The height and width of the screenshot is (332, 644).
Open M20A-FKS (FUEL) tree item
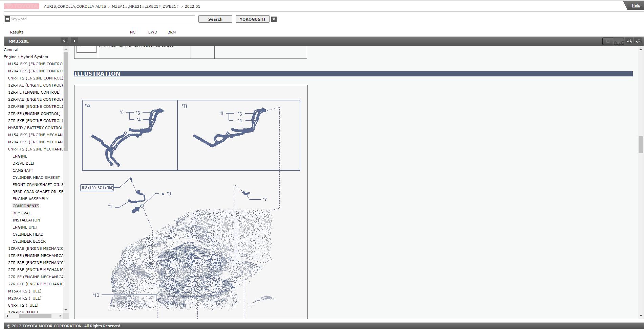click(25, 298)
